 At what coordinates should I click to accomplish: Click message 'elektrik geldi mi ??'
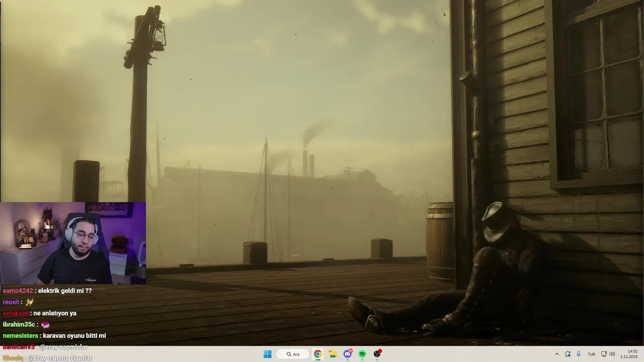coord(65,291)
